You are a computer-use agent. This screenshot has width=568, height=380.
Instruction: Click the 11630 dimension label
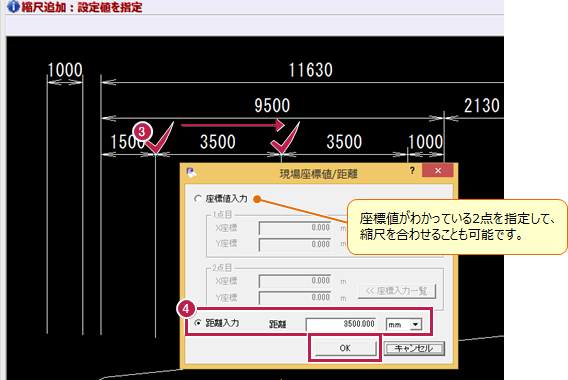point(310,70)
